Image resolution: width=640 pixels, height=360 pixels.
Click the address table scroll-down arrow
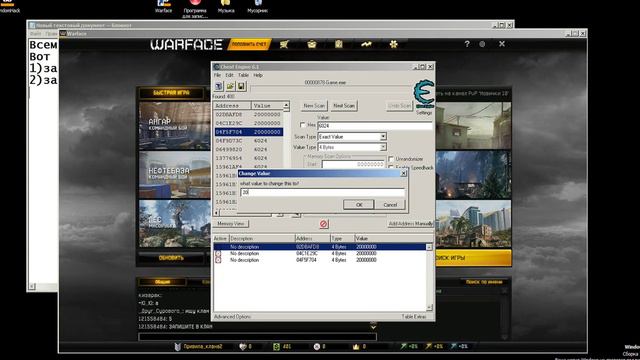point(429,307)
